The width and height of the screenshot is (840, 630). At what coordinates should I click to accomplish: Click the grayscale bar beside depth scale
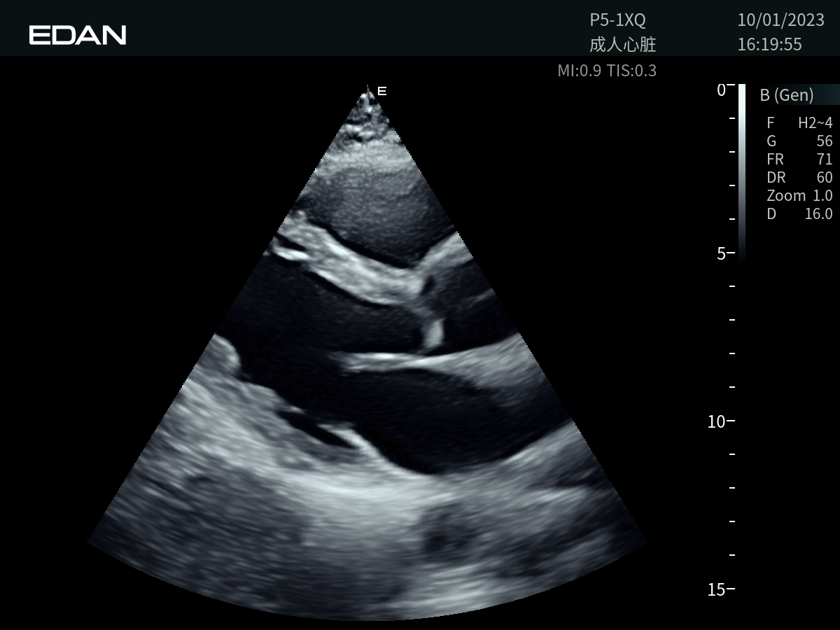point(742,171)
